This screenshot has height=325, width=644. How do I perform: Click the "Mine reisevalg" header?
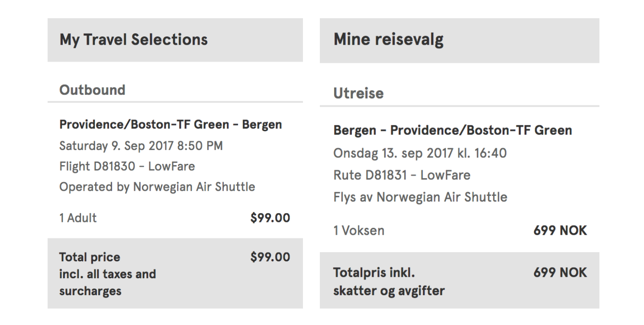(388, 39)
